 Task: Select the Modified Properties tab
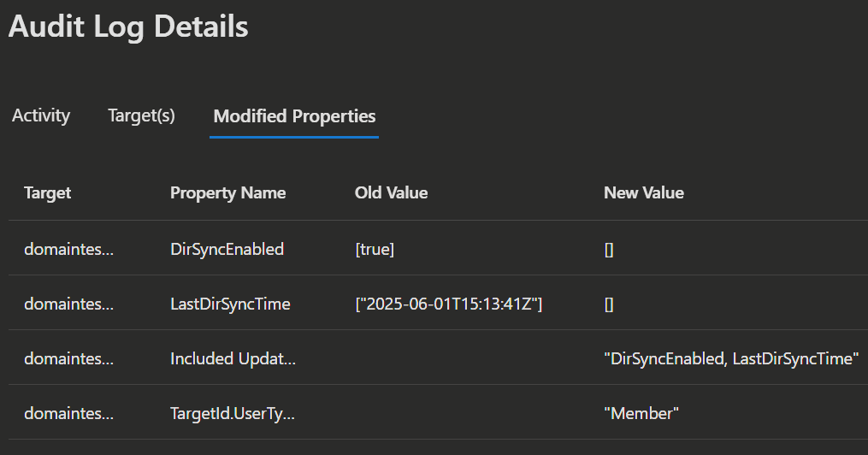pyautogui.click(x=294, y=116)
